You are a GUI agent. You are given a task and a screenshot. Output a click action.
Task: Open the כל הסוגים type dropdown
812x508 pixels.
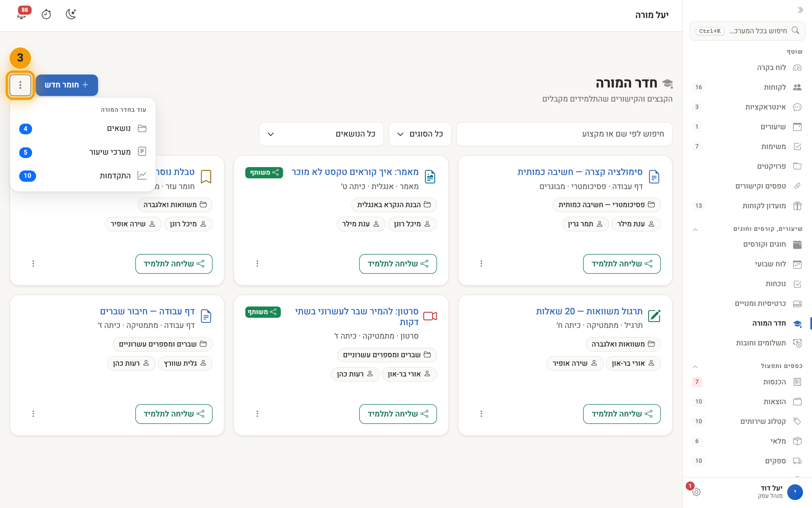click(x=420, y=134)
